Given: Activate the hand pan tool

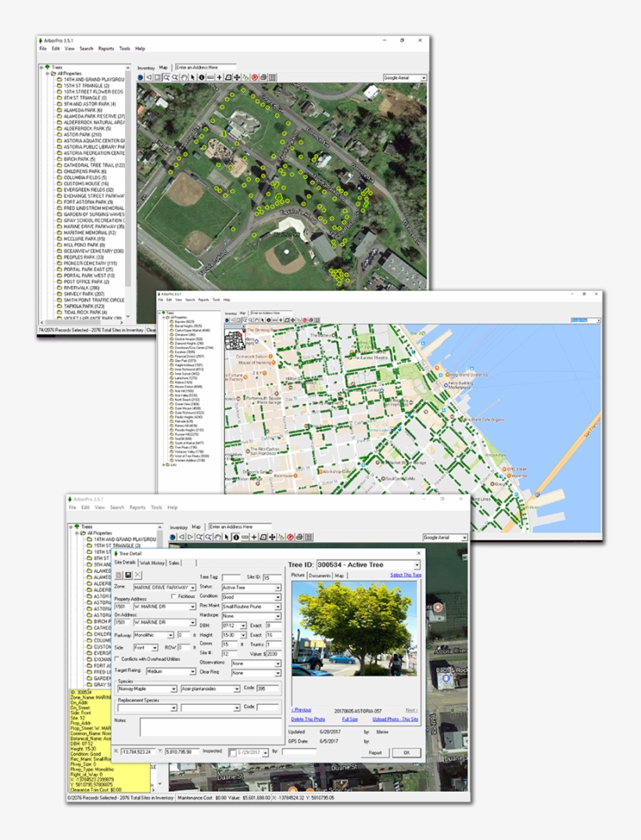Looking at the screenshot, I should click(x=217, y=537).
